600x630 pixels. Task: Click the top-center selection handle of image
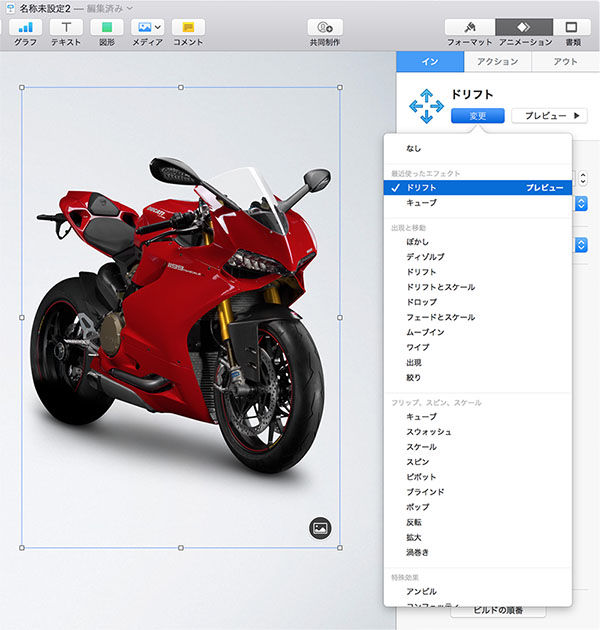181,87
